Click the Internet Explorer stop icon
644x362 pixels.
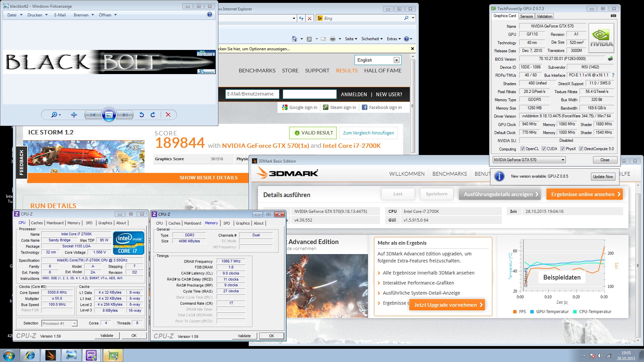tap(310, 18)
